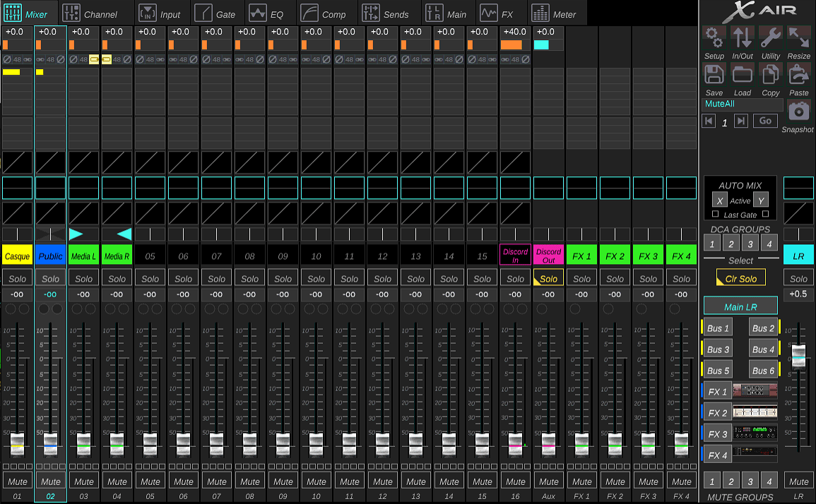Open FX 1 effect rack thumbnail
Image resolution: width=816 pixels, height=504 pixels.
(755, 391)
